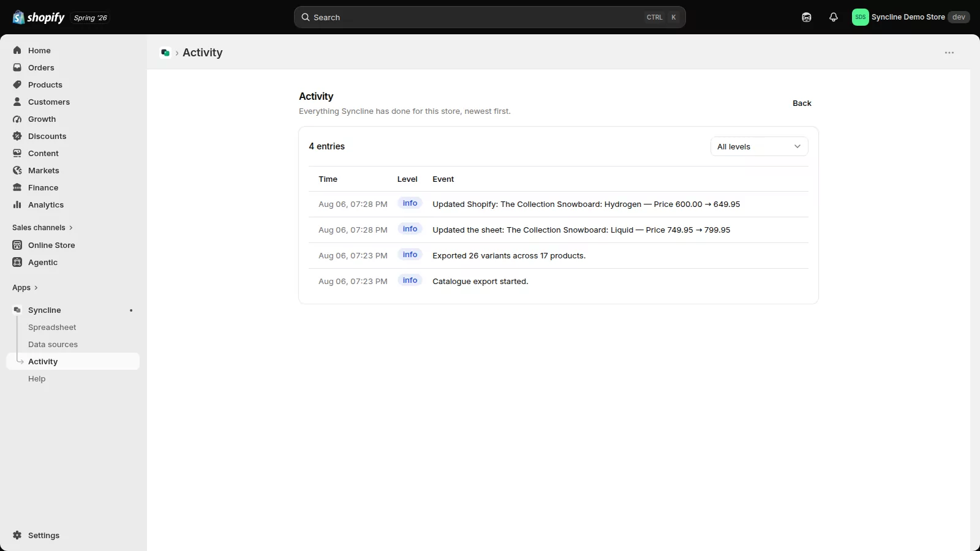Click the dev badge next to store name

[959, 17]
